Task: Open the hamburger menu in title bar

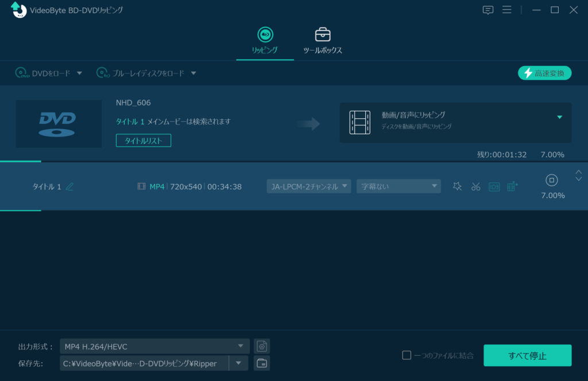Action: pos(506,10)
